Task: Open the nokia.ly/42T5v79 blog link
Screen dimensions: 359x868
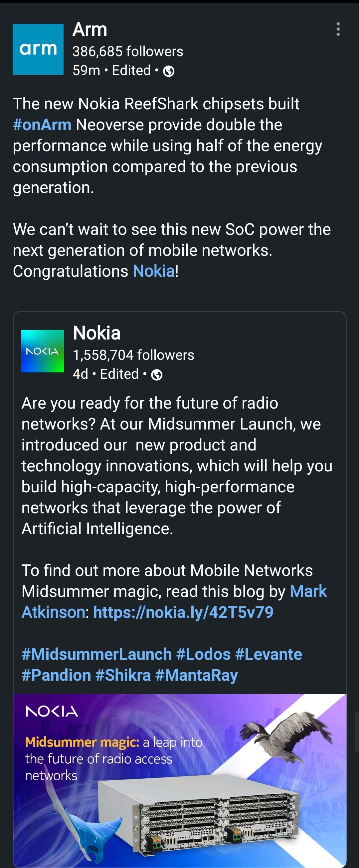Action: tap(183, 612)
